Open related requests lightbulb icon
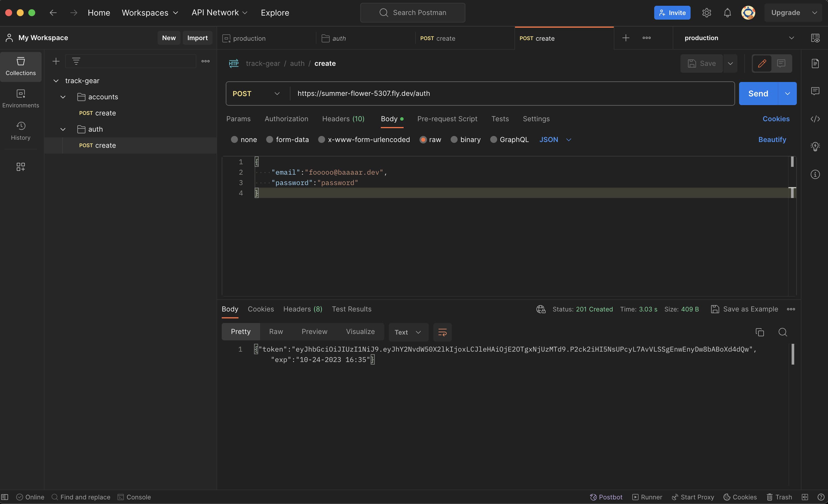828x504 pixels. (x=815, y=147)
